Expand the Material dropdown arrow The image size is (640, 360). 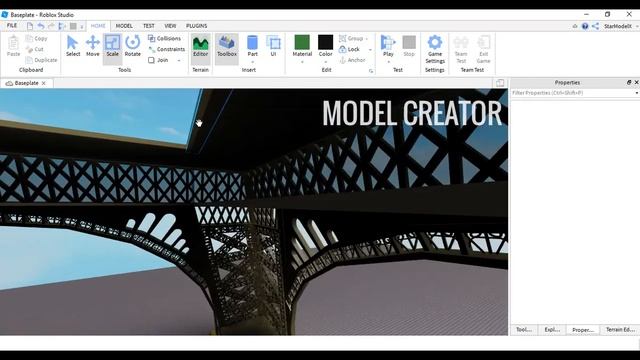pos(302,62)
